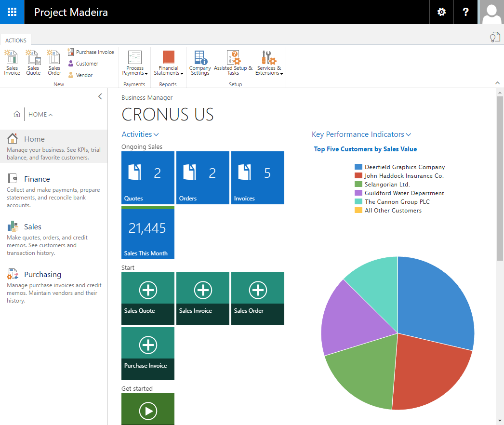504x425 pixels.
Task: Play the Get started video tile
Action: (x=148, y=411)
